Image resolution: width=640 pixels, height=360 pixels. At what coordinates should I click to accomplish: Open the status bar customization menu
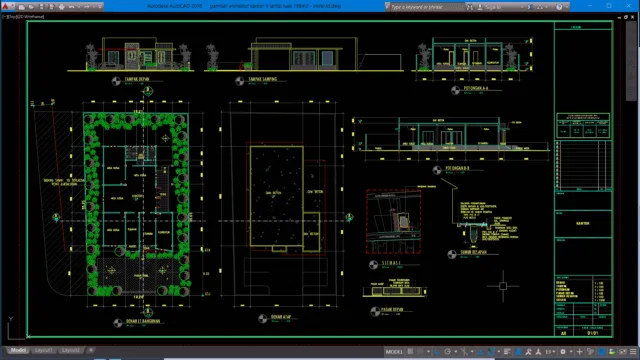(x=633, y=351)
